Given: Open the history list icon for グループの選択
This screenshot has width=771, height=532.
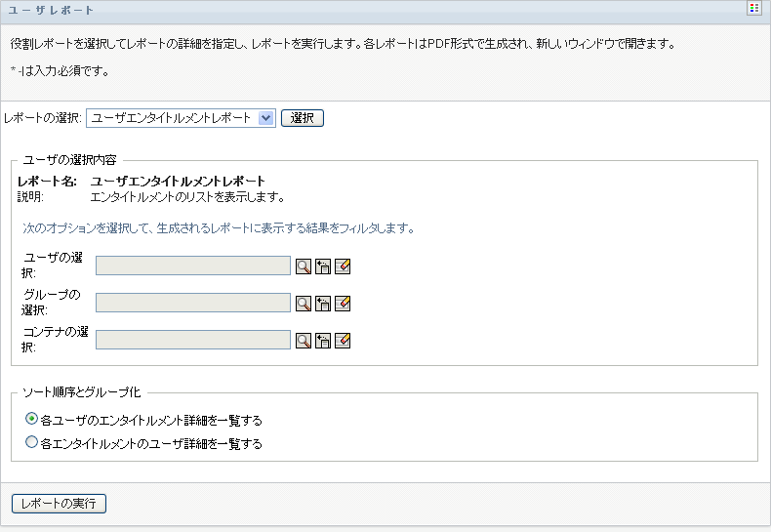Looking at the screenshot, I should [x=323, y=304].
